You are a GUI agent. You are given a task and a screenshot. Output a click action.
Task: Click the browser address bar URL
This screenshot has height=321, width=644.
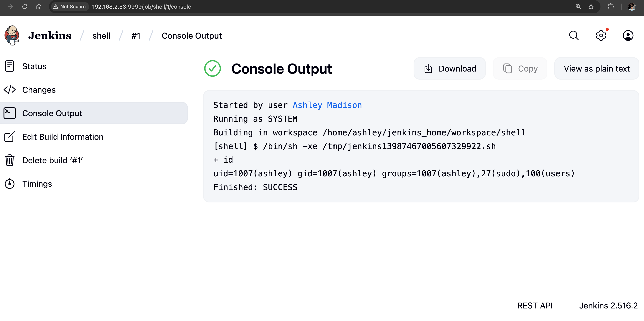tap(142, 7)
